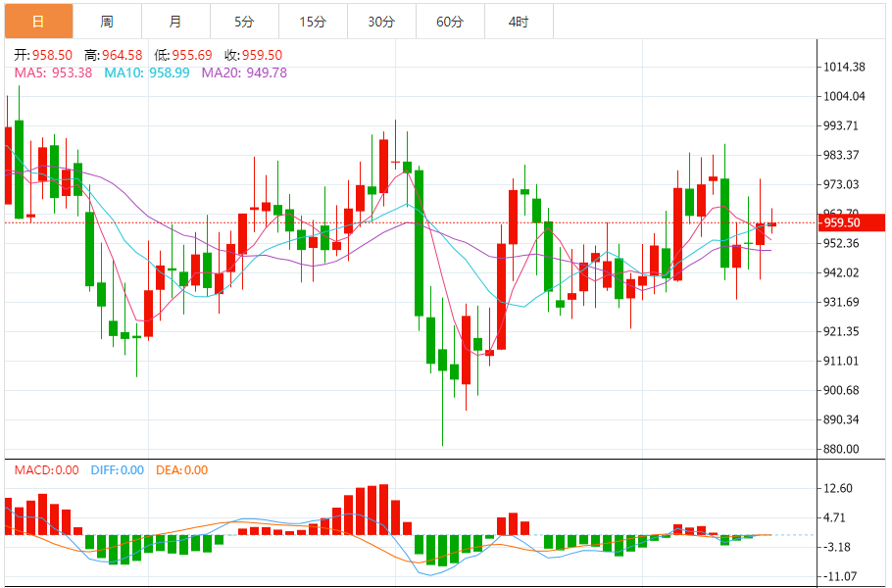Click the 低:955.69 low price value
The height and width of the screenshot is (588, 892).
click(x=183, y=55)
